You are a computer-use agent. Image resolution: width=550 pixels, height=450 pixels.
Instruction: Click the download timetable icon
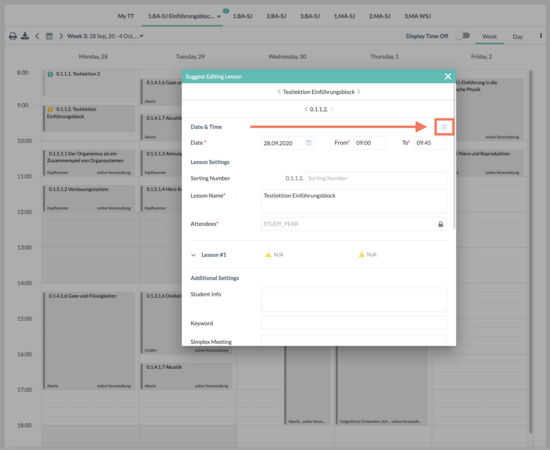25,36
